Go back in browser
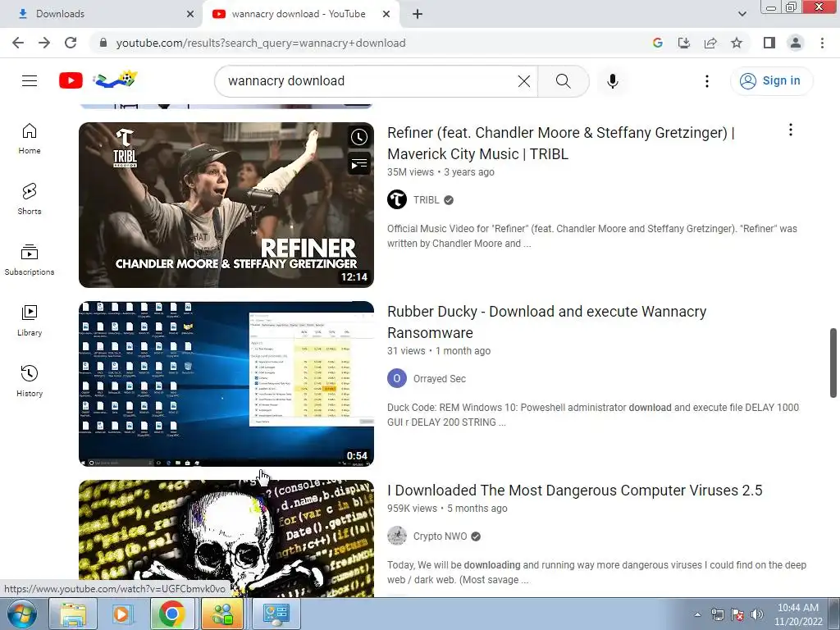Viewport: 840px width, 630px height. (x=18, y=43)
